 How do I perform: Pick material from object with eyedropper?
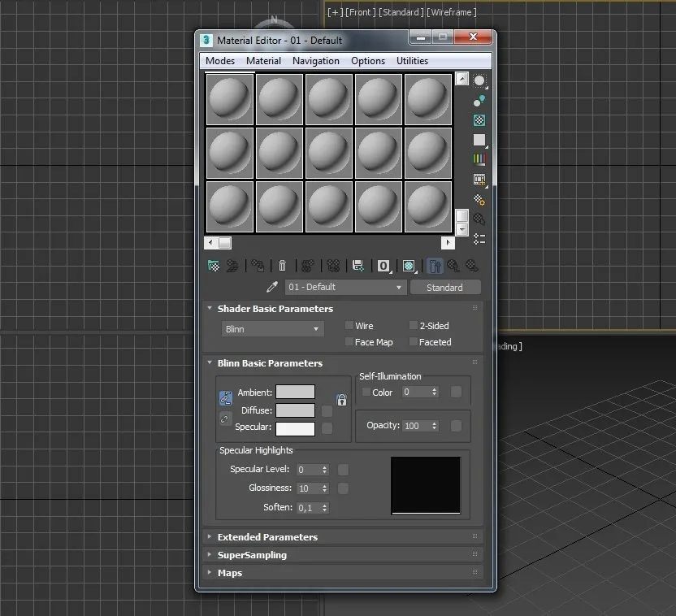tap(272, 287)
